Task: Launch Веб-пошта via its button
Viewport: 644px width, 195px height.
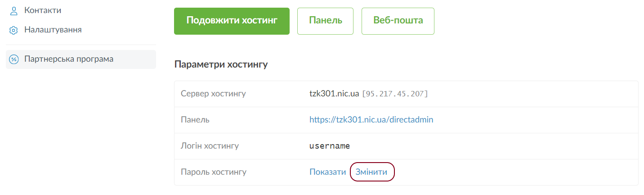Action: pos(398,21)
